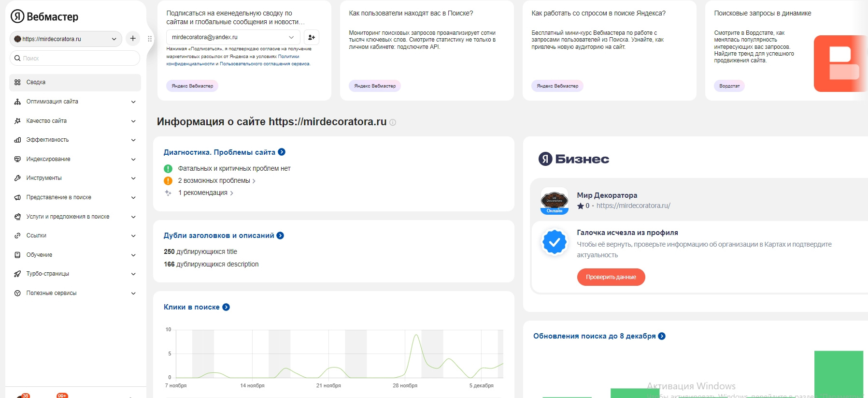Expand Обучение section chevron
868x398 pixels.
(x=133, y=255)
